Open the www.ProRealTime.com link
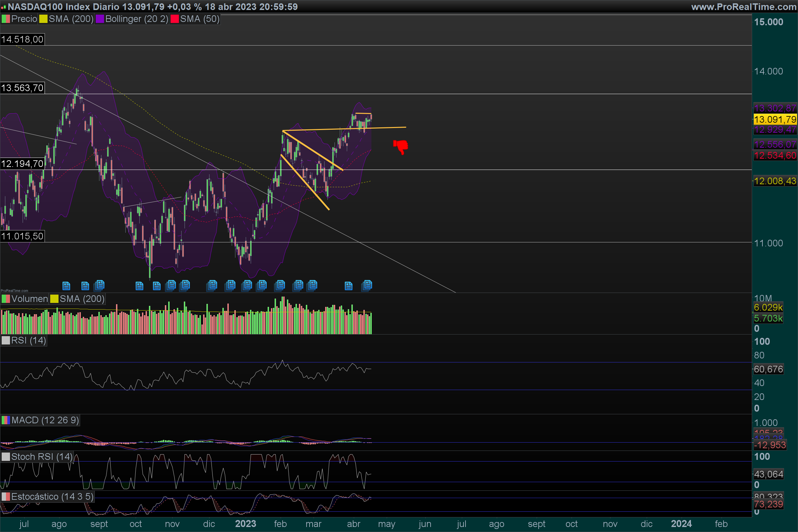 [744, 7]
